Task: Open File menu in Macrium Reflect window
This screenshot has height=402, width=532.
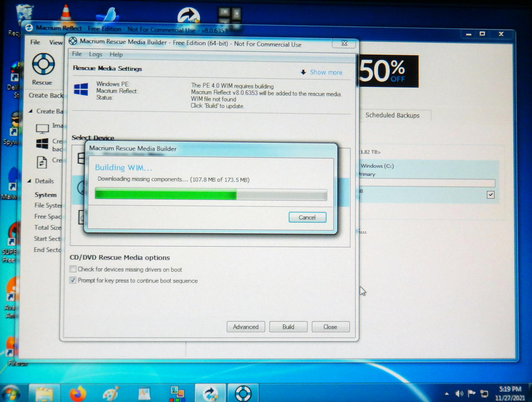Action: click(35, 42)
